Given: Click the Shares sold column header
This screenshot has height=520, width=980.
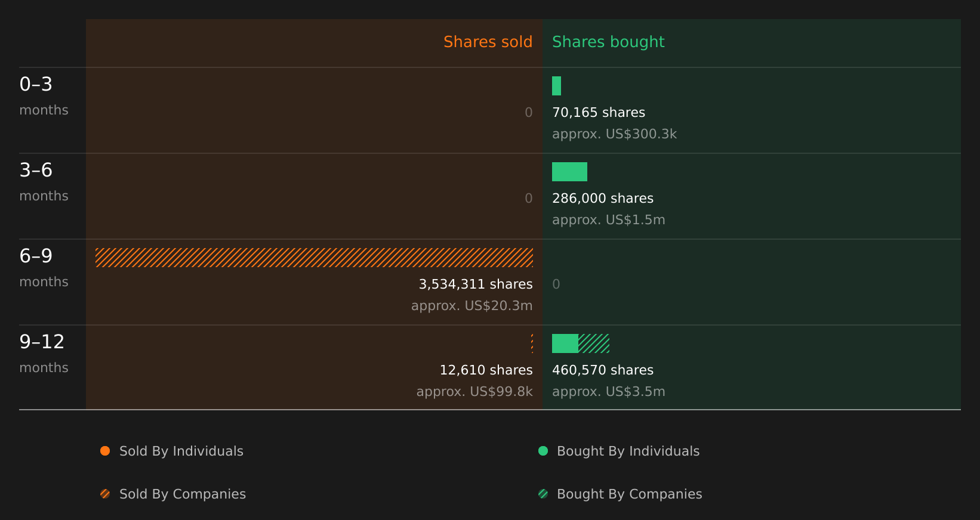Looking at the screenshot, I should (x=488, y=42).
